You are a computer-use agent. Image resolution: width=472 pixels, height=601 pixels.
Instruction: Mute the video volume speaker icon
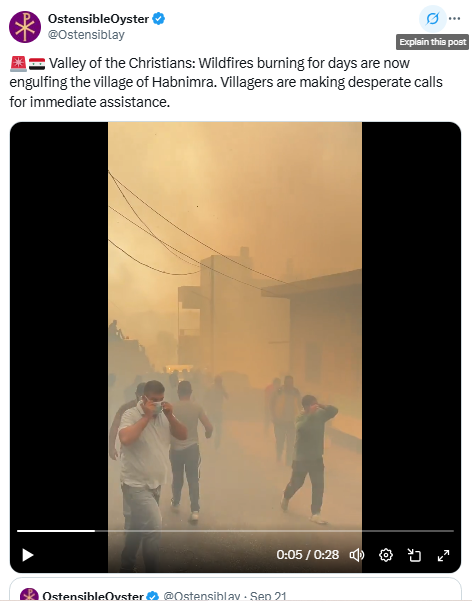[357, 555]
